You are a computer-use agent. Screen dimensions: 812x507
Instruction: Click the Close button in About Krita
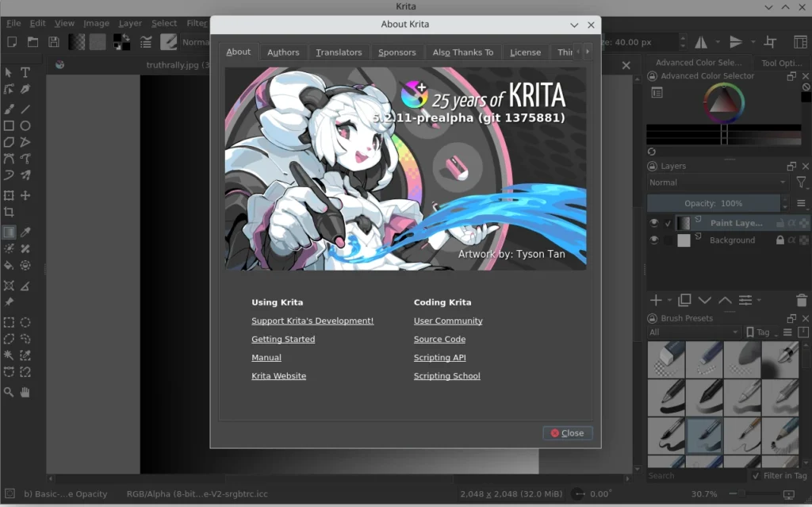[x=568, y=433]
